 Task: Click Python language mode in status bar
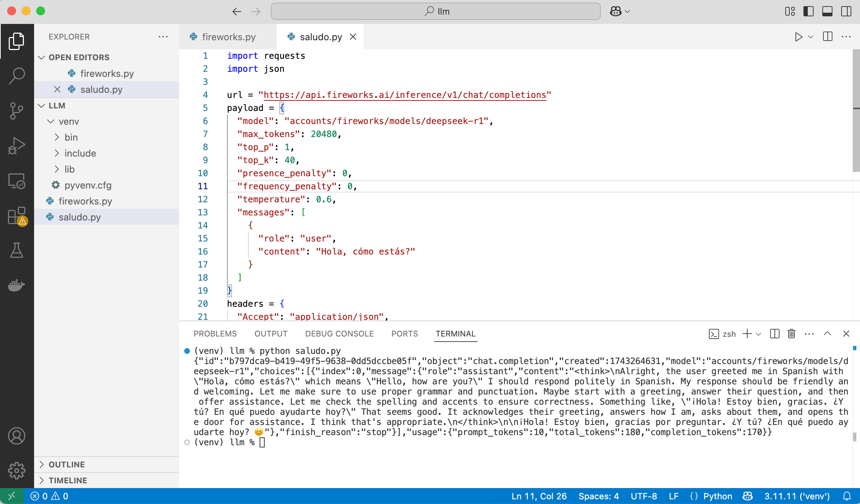point(718,496)
